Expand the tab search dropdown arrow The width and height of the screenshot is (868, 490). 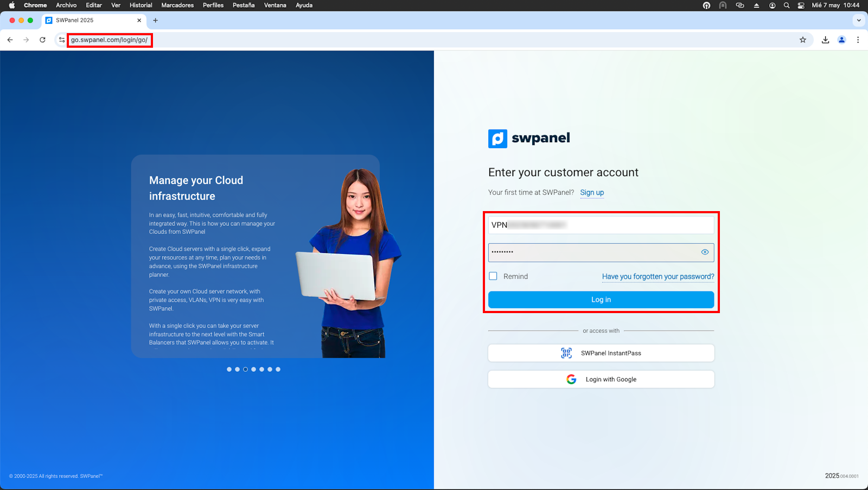(859, 20)
